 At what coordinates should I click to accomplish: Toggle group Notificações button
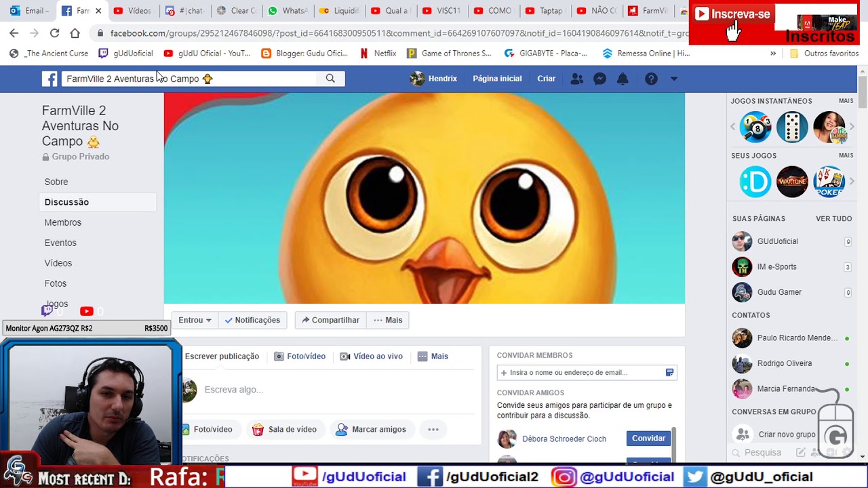pos(252,320)
